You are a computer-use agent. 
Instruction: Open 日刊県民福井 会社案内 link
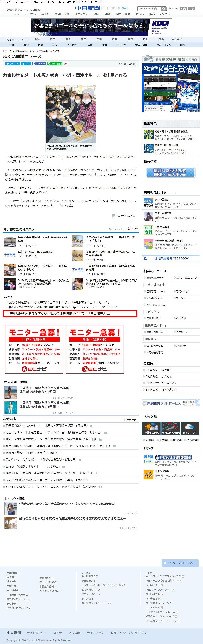pyautogui.click(x=158, y=370)
